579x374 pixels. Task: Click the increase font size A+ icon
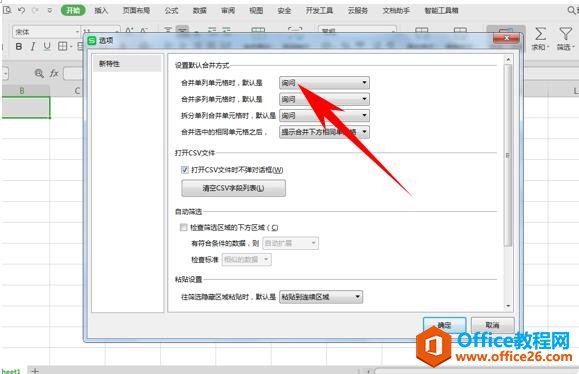tap(129, 31)
